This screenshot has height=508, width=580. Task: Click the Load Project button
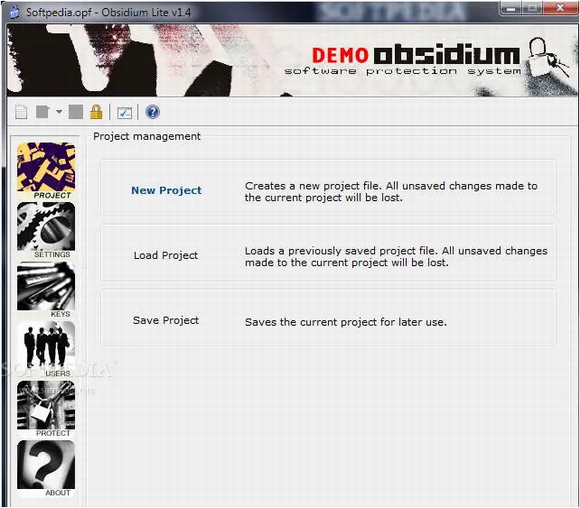coord(166,255)
